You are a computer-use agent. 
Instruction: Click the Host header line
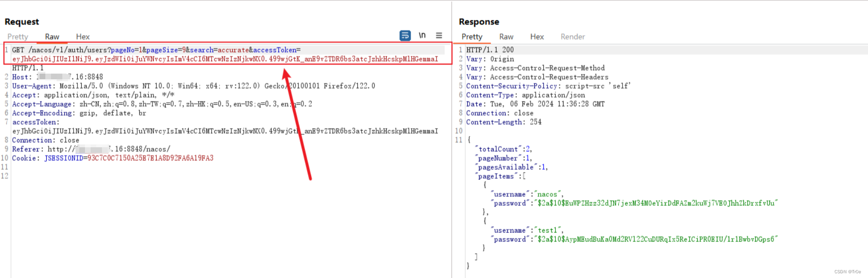pyautogui.click(x=57, y=77)
